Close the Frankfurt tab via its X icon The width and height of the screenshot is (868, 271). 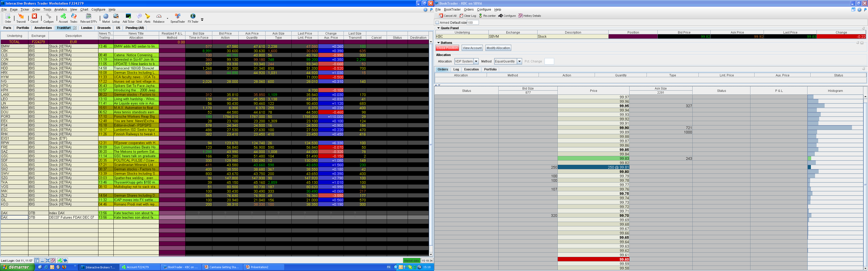pos(75,28)
